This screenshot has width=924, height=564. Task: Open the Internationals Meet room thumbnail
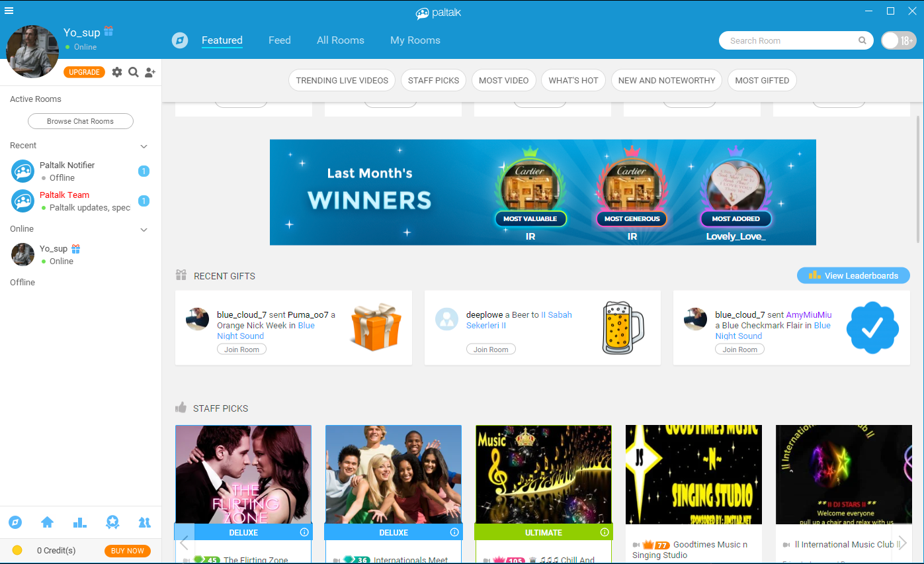click(x=394, y=475)
